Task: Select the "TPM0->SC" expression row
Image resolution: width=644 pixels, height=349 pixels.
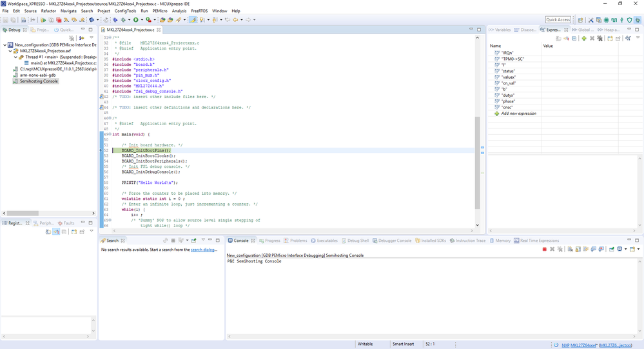Action: pyautogui.click(x=512, y=59)
